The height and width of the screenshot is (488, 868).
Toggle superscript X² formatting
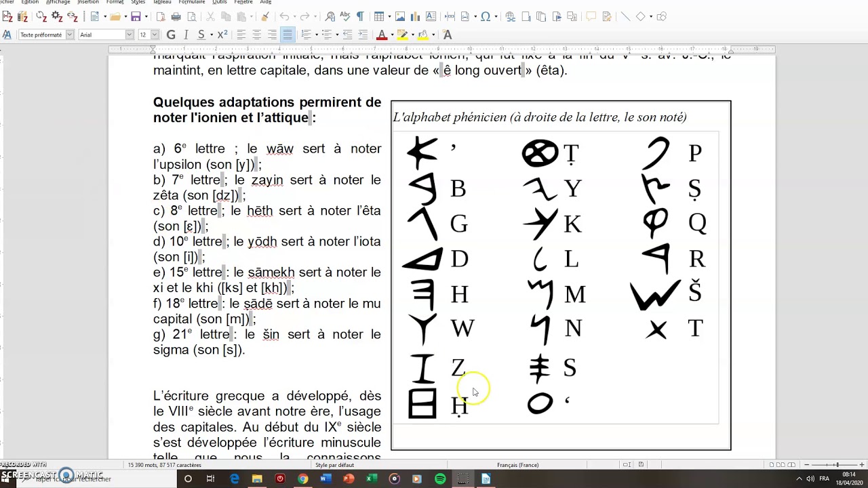click(x=222, y=35)
